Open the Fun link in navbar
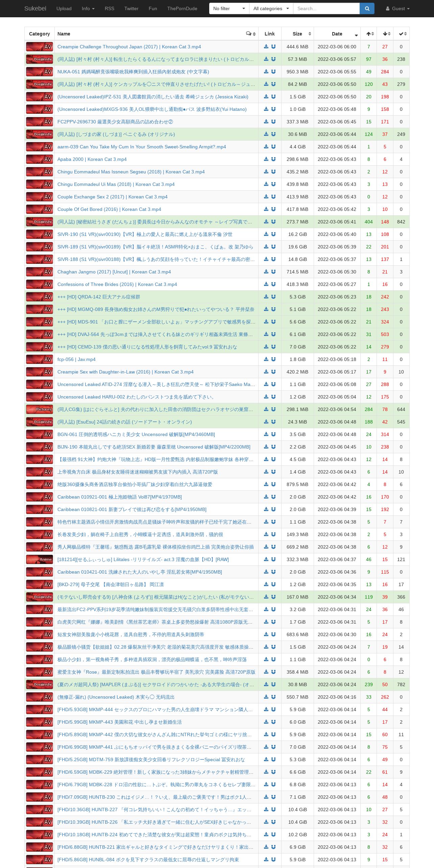Screen dimensions: 434x868 coord(153,8)
